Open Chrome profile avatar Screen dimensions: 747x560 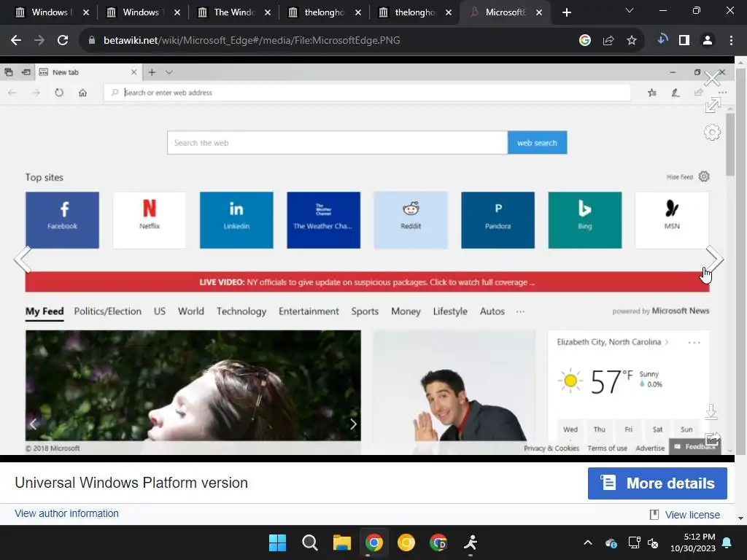click(708, 41)
